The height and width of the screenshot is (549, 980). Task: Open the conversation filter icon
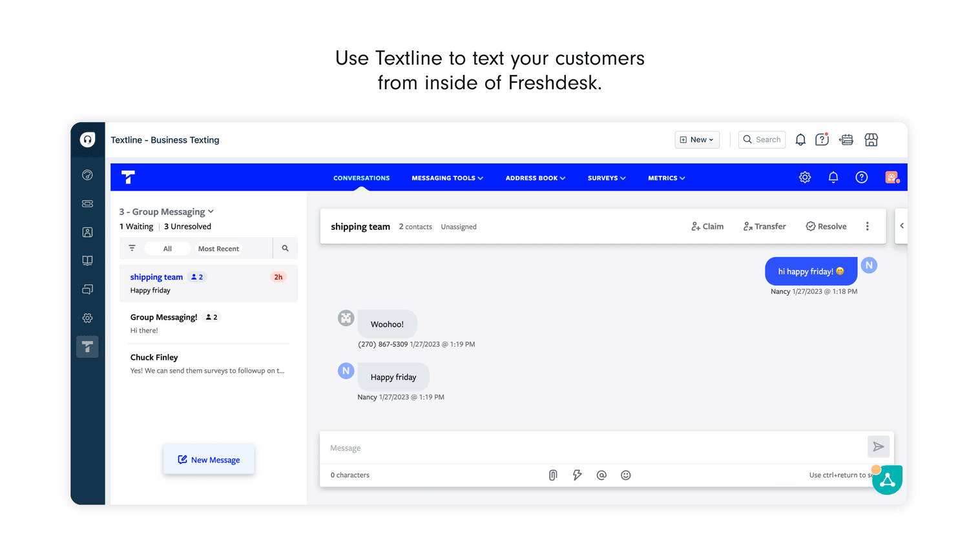[132, 249]
